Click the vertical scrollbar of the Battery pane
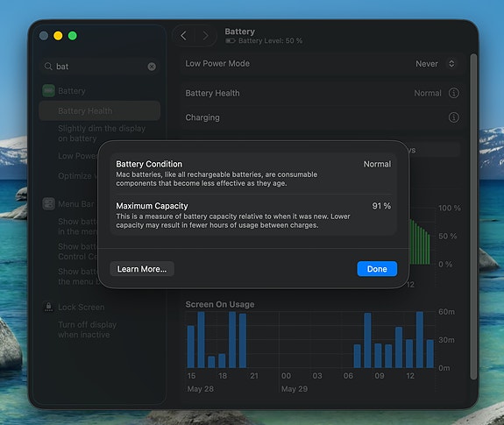 [x=473, y=216]
